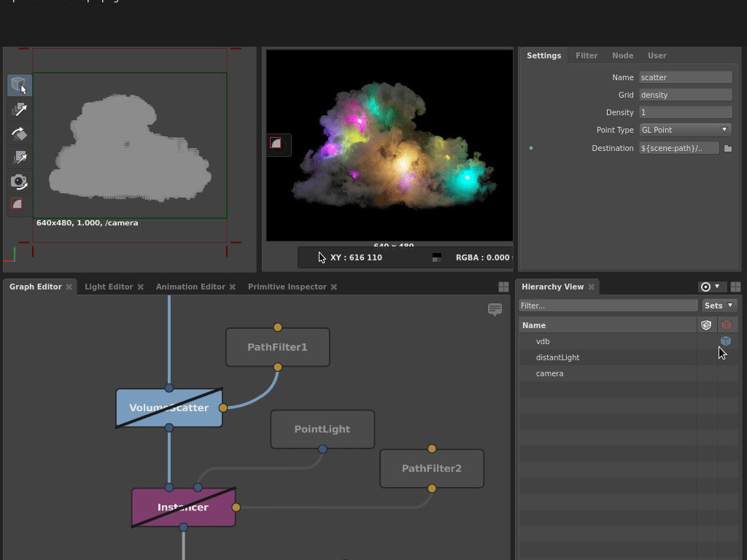Select the Hierarchy View tab
747x560 pixels.
point(552,287)
